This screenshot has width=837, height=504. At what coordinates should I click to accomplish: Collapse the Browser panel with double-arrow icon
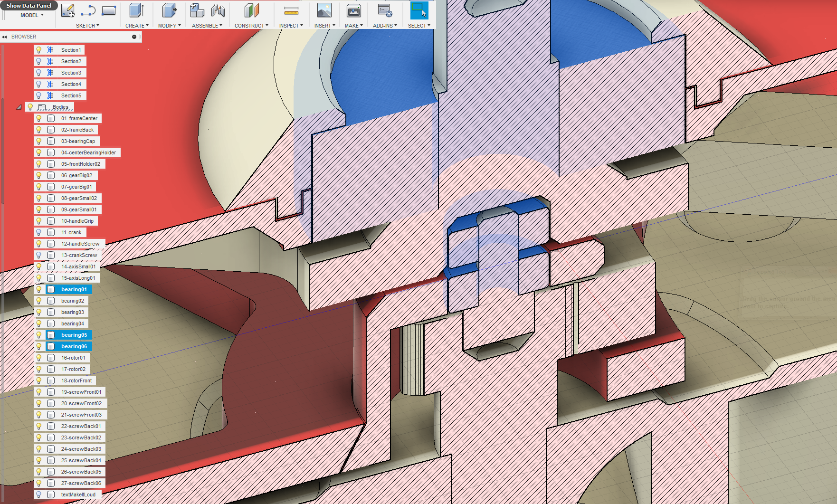(x=4, y=37)
